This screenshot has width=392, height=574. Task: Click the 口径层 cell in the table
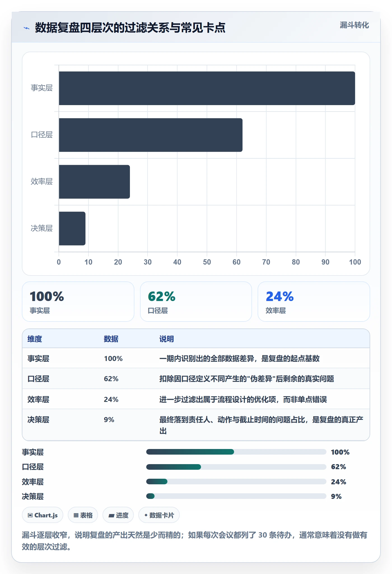[x=38, y=379]
